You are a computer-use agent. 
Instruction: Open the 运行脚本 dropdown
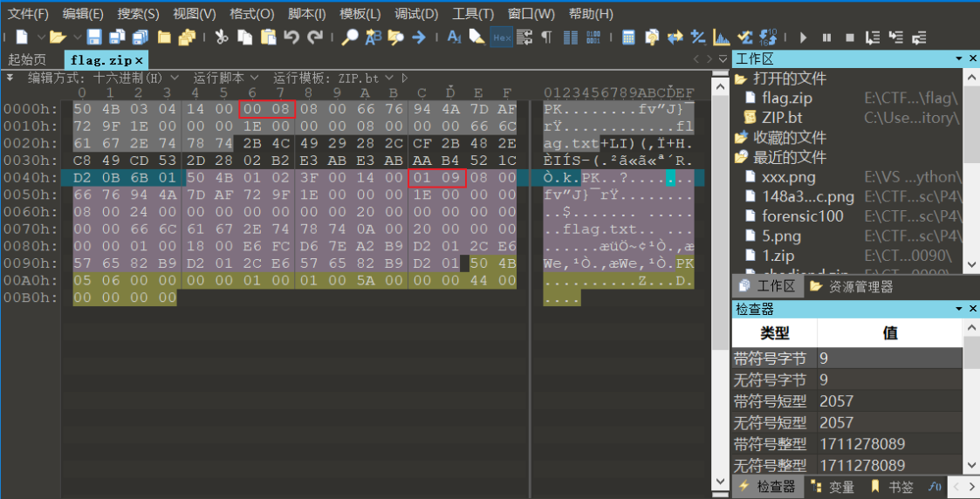coord(254,78)
